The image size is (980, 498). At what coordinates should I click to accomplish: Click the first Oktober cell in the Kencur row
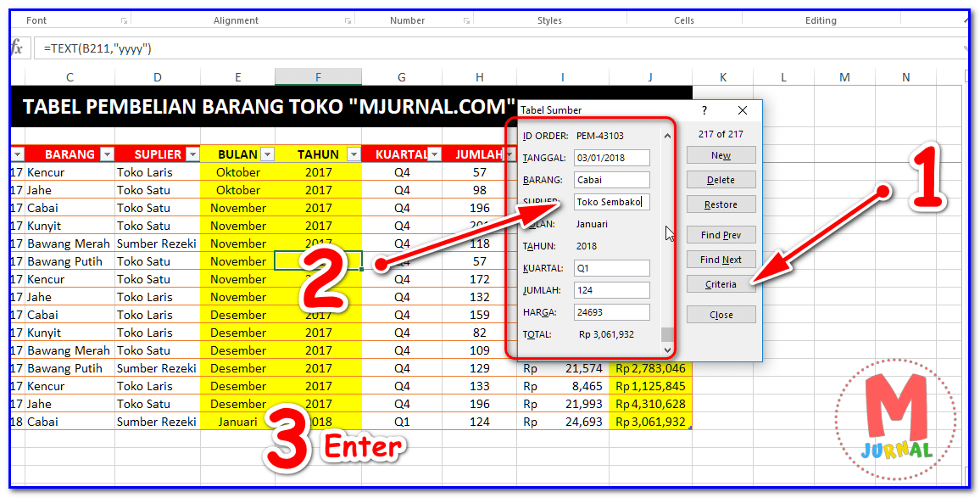pyautogui.click(x=237, y=172)
